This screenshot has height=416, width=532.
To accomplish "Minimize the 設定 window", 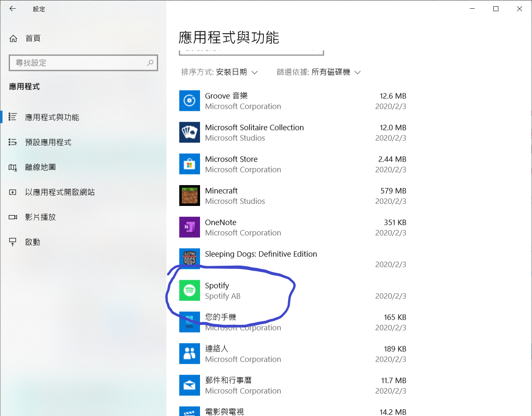I will pos(472,9).
